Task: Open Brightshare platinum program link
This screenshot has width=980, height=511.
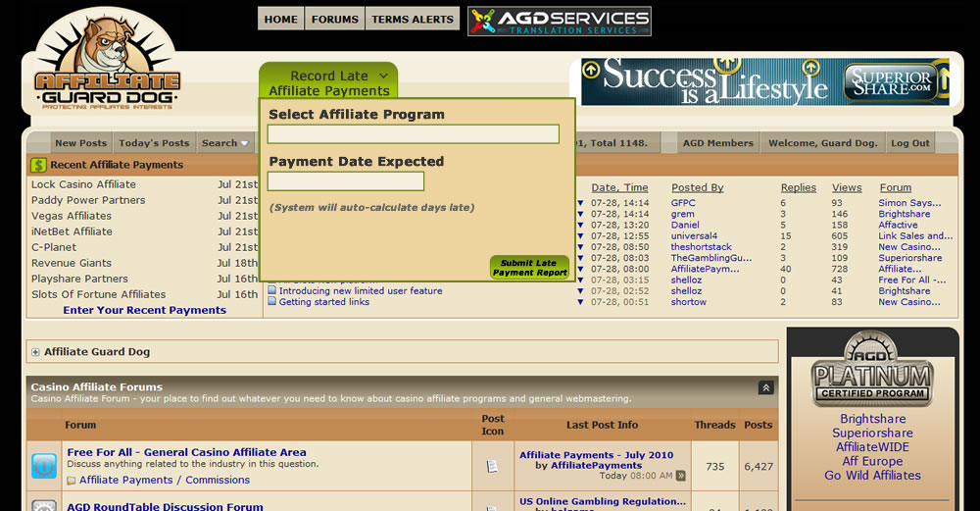Action: tap(872, 419)
